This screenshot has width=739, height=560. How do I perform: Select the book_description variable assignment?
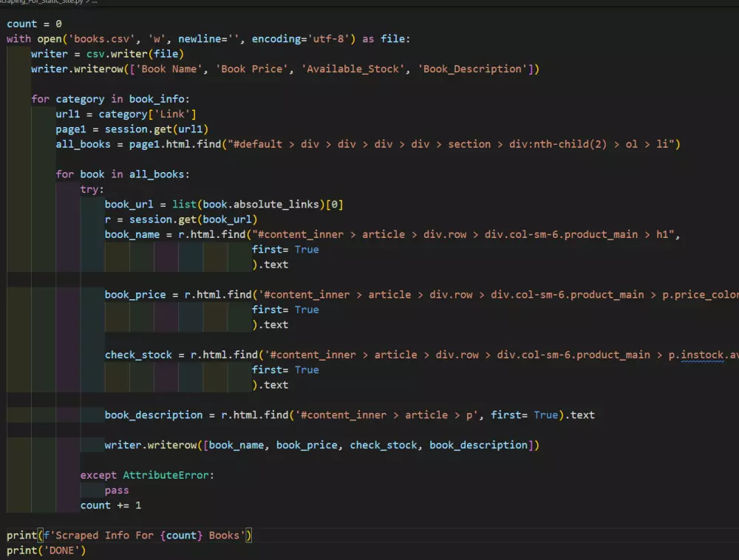(x=153, y=414)
